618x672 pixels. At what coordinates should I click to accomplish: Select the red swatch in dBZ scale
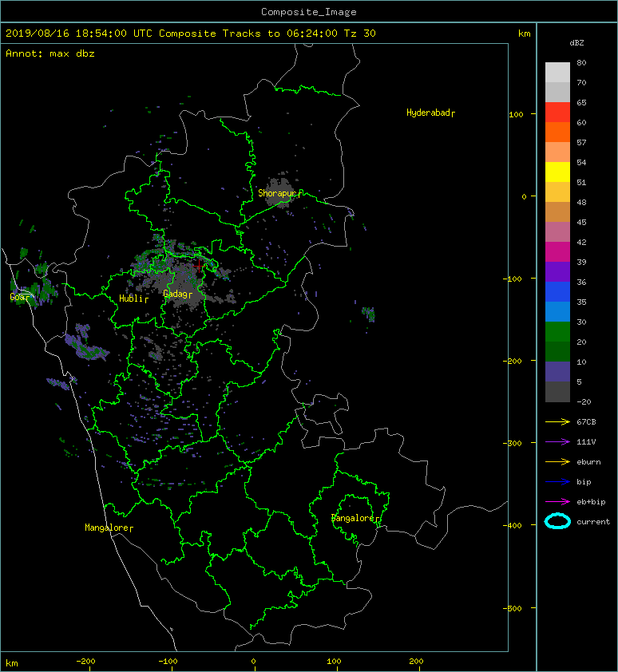coord(557,113)
